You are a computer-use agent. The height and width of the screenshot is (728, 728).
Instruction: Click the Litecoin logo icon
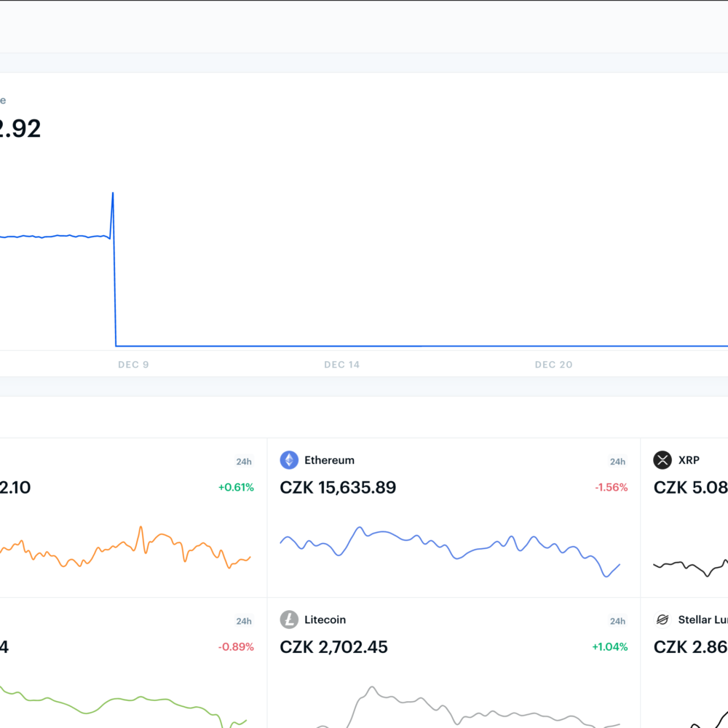click(x=289, y=620)
